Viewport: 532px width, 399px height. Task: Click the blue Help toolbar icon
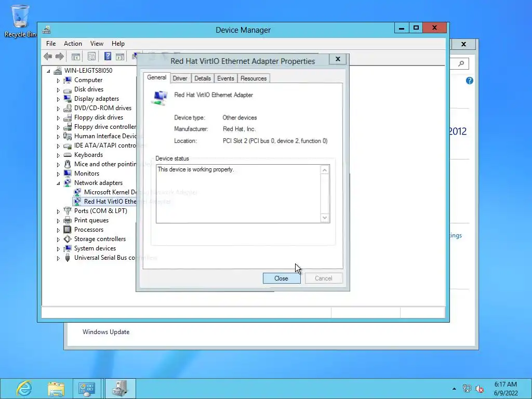coord(108,56)
